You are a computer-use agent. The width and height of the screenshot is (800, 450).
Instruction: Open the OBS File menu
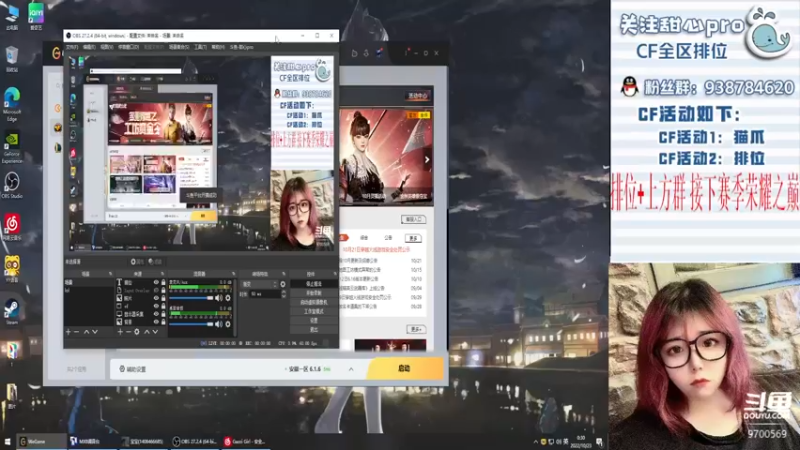tap(71, 47)
